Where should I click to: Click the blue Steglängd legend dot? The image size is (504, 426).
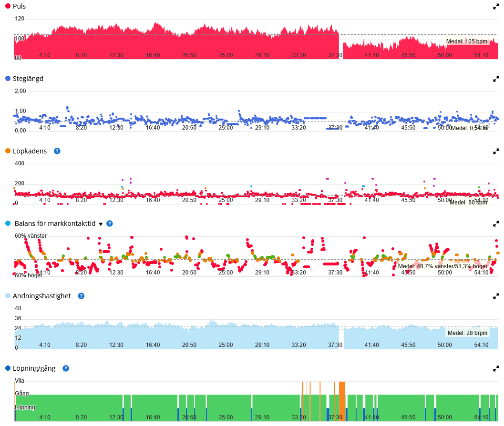tap(8, 79)
